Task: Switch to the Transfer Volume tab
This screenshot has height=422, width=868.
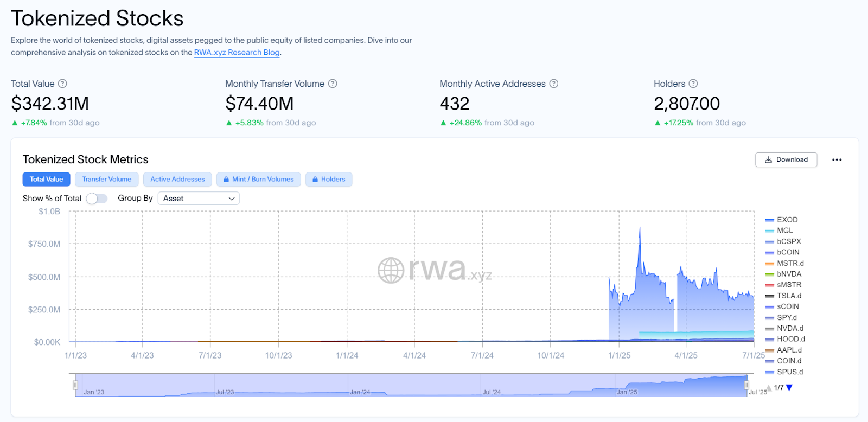Action: click(x=107, y=180)
